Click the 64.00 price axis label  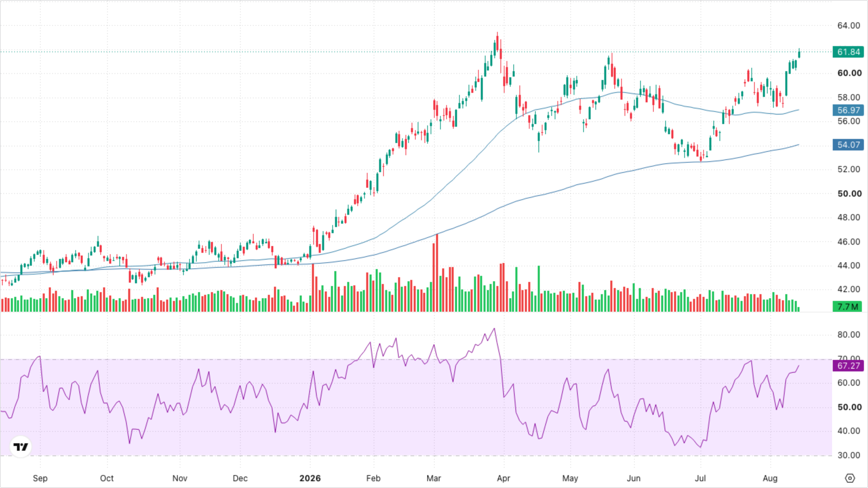[849, 25]
